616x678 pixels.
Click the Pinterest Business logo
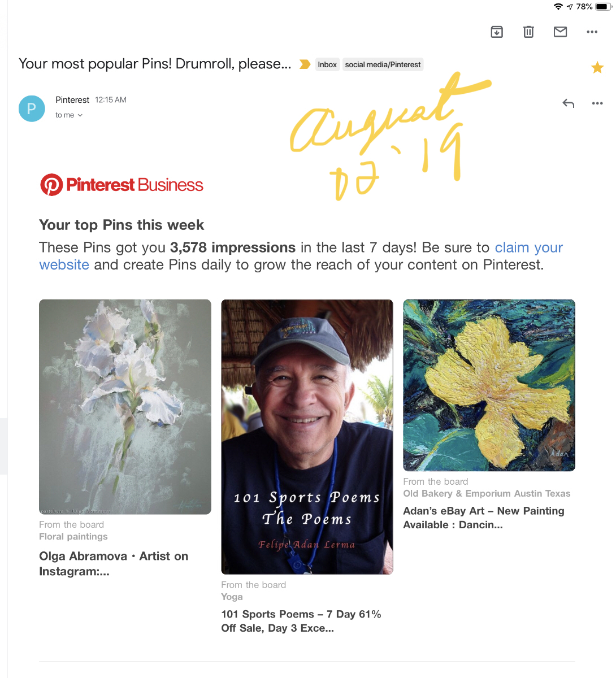(x=122, y=185)
